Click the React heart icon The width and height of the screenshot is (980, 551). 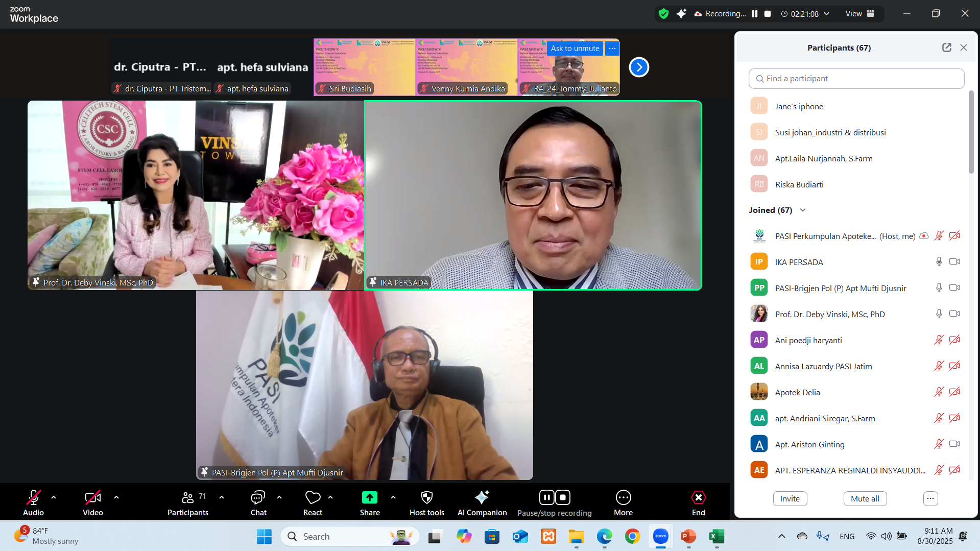pyautogui.click(x=313, y=498)
